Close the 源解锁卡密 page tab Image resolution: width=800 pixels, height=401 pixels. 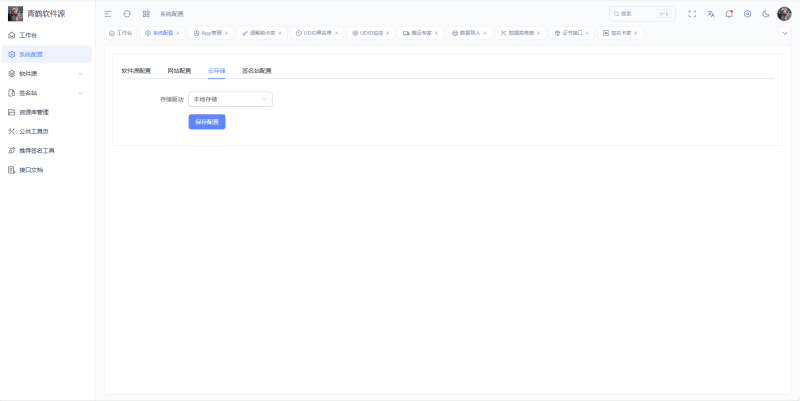pyautogui.click(x=280, y=33)
